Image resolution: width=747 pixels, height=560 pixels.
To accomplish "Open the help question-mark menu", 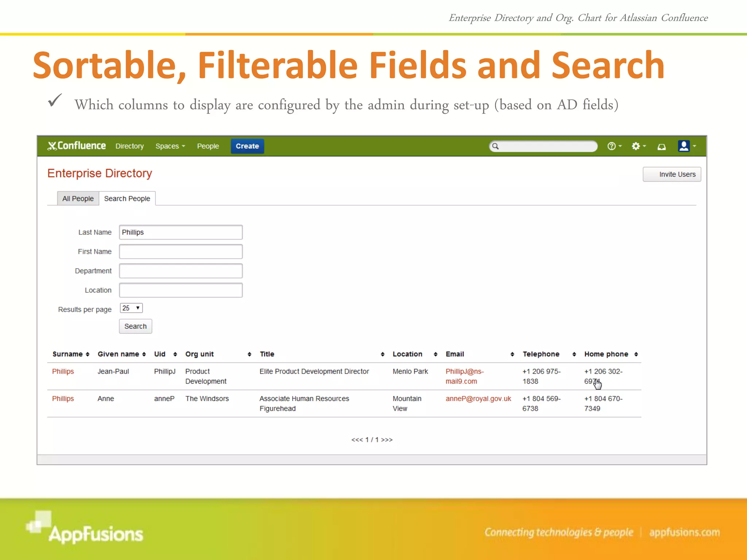I will click(614, 146).
